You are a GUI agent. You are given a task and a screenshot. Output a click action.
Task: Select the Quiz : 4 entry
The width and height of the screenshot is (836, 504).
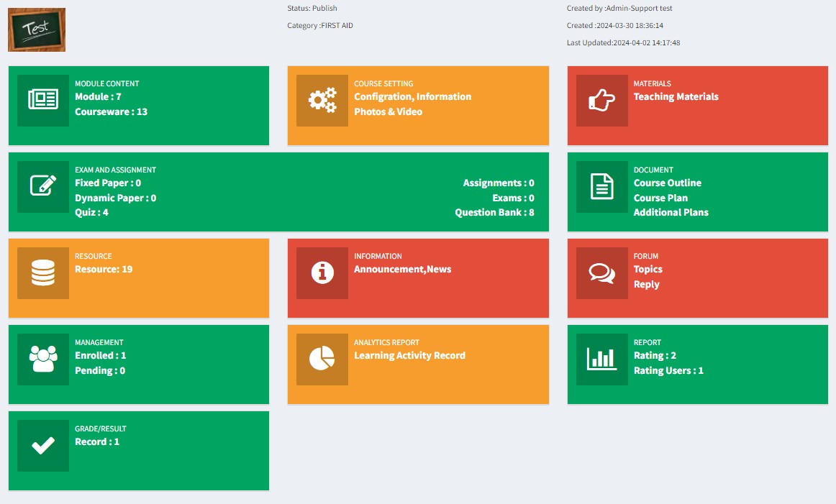[91, 213]
